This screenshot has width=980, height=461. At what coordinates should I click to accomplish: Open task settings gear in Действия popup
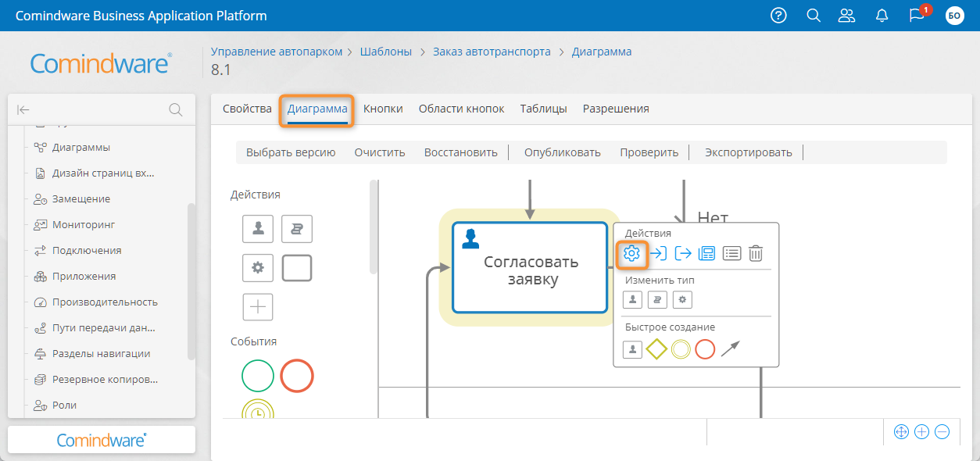631,252
